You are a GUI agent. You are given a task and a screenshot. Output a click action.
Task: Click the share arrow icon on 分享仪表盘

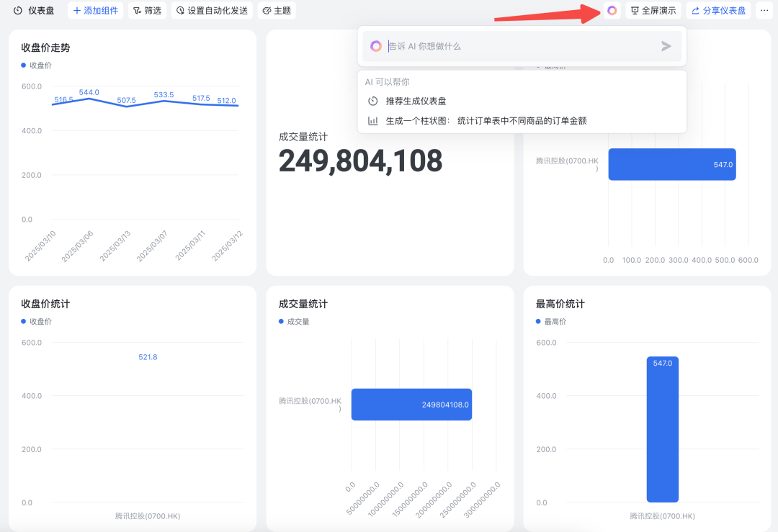click(694, 11)
